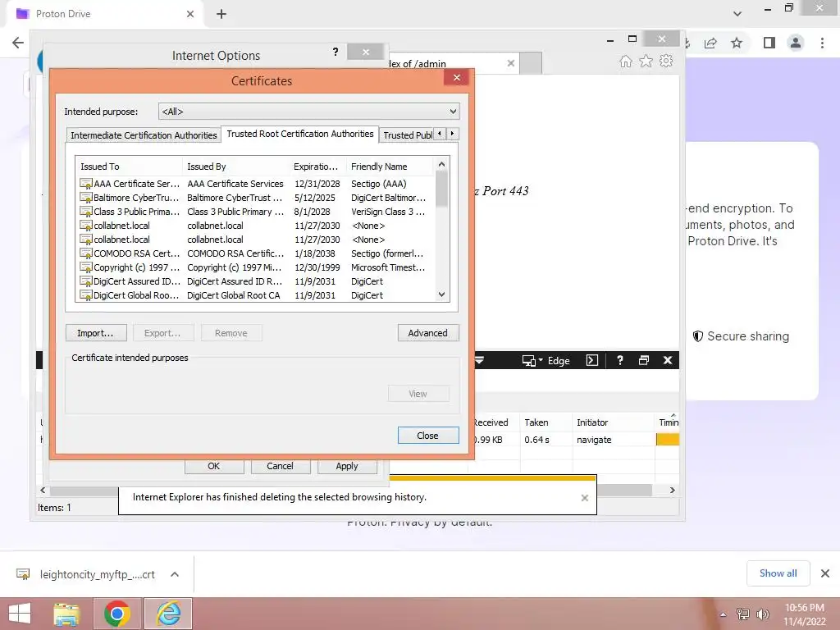The width and height of the screenshot is (840, 630).
Task: Sort by Issued To column header
Action: coord(129,167)
